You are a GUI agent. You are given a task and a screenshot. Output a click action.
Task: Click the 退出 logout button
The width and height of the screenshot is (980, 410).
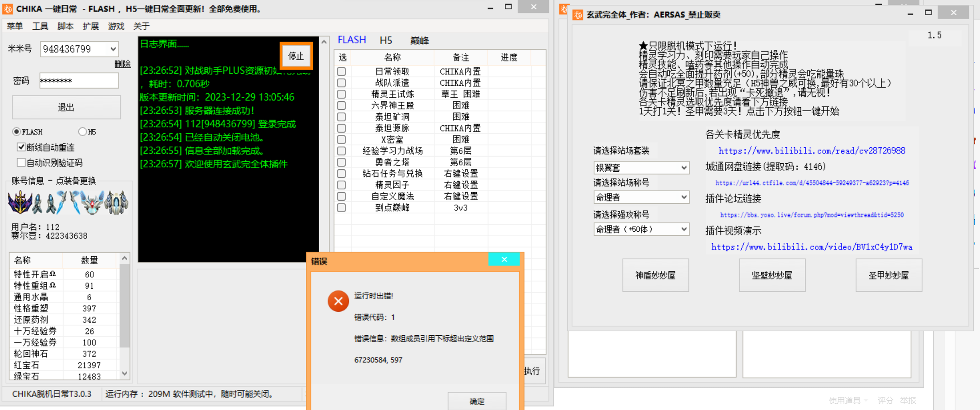pyautogui.click(x=66, y=107)
